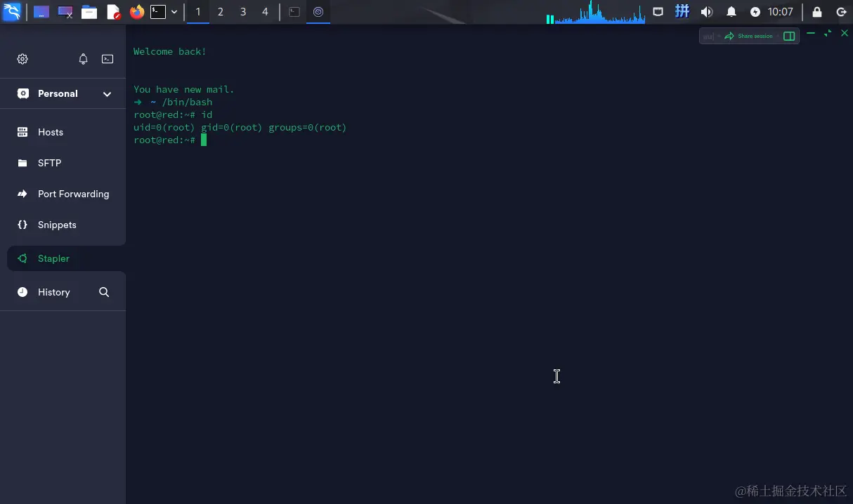Select the Stapler session tab

click(66, 258)
